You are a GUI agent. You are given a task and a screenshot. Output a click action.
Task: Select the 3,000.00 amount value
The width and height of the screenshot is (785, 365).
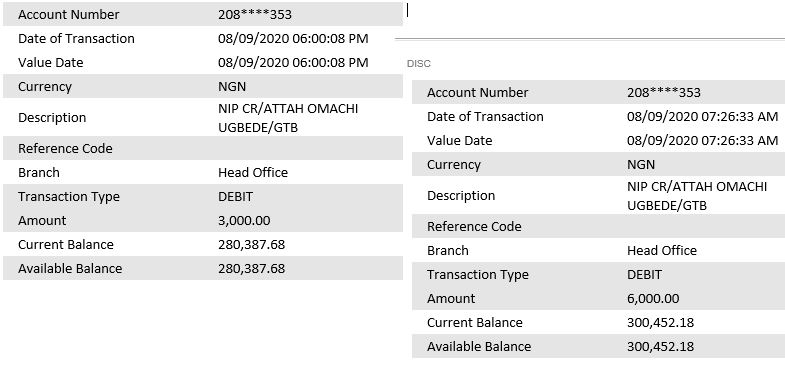pyautogui.click(x=244, y=220)
